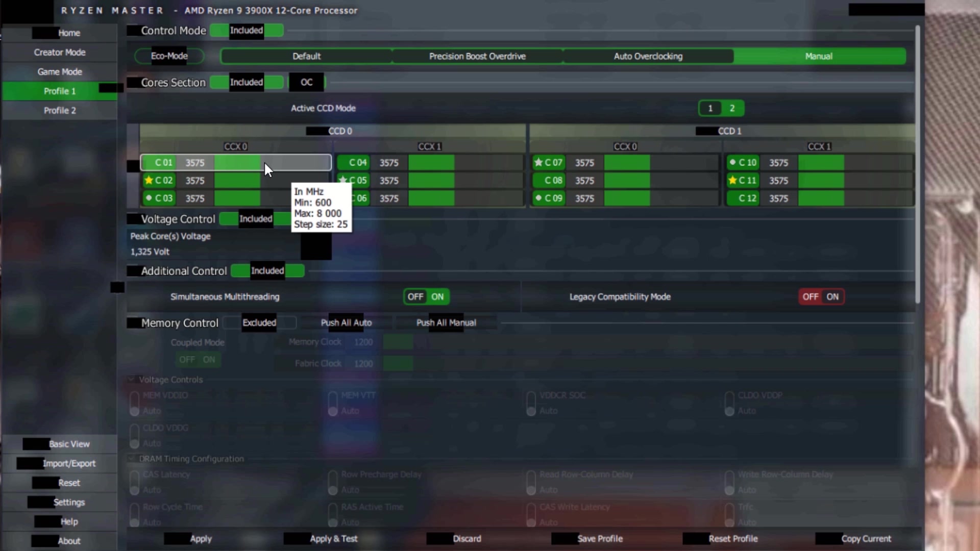Open Import/Export in sidebar
The height and width of the screenshot is (551, 980).
[60, 464]
